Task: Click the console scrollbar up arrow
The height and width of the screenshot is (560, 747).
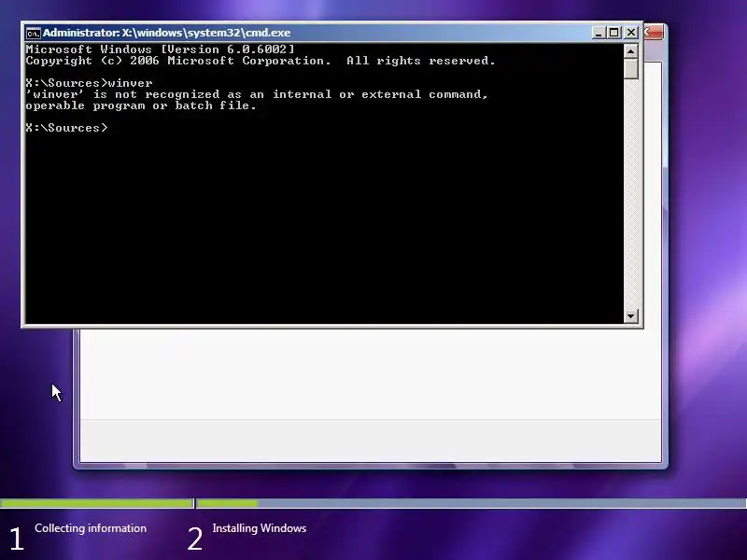Action: [x=631, y=51]
